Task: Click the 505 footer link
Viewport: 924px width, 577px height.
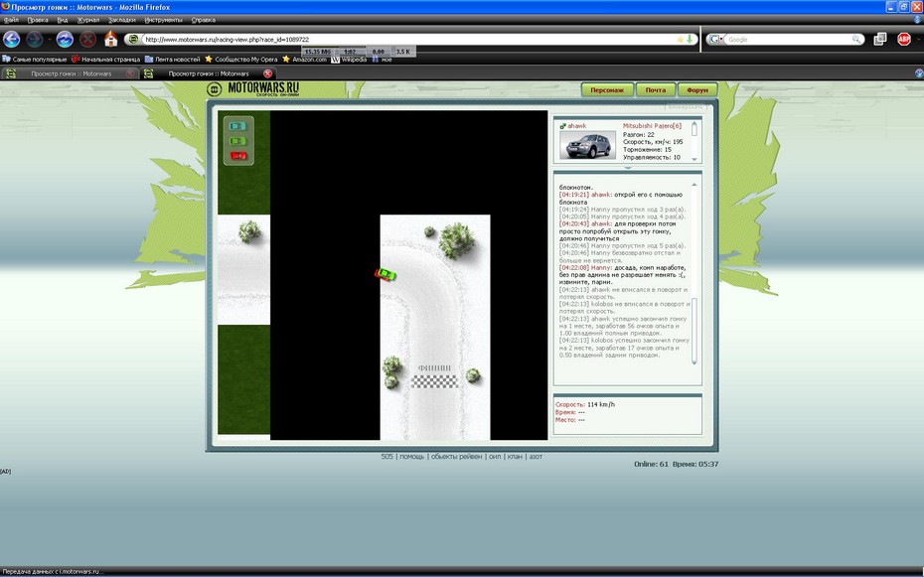Action: click(387, 456)
